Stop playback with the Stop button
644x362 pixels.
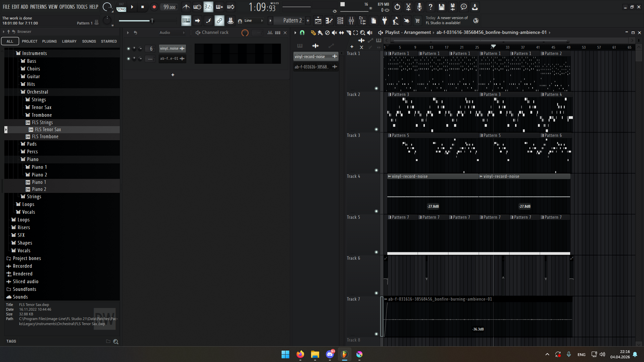(143, 7)
